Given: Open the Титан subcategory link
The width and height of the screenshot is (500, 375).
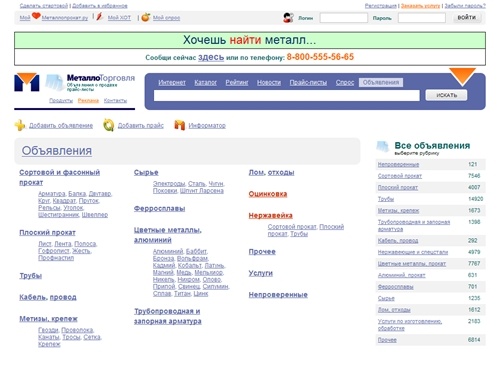Looking at the screenshot, I should click(182, 294).
